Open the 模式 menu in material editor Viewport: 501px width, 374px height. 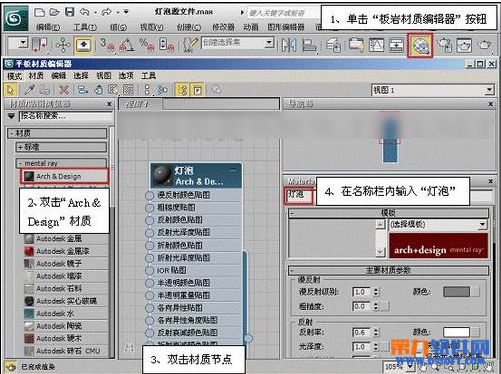click(x=14, y=76)
